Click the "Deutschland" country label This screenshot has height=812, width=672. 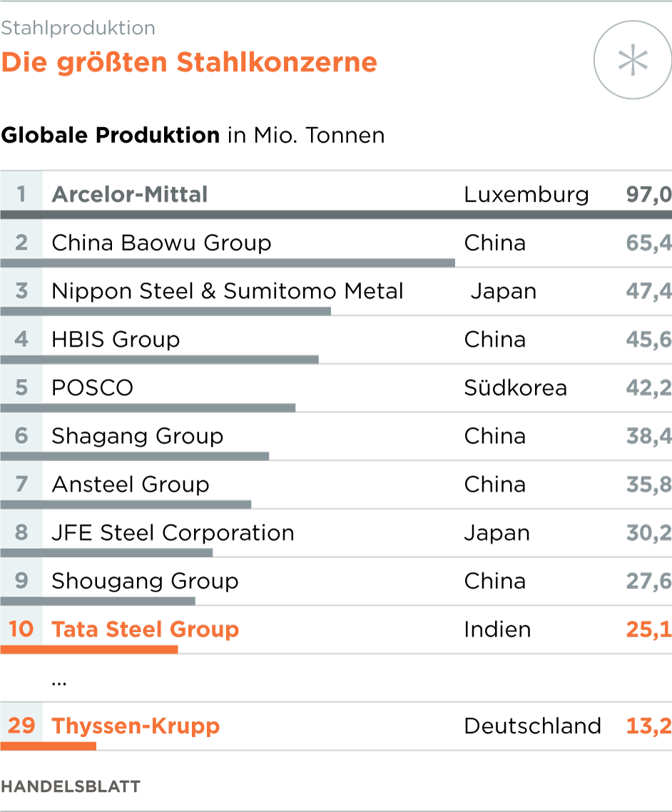click(x=532, y=726)
